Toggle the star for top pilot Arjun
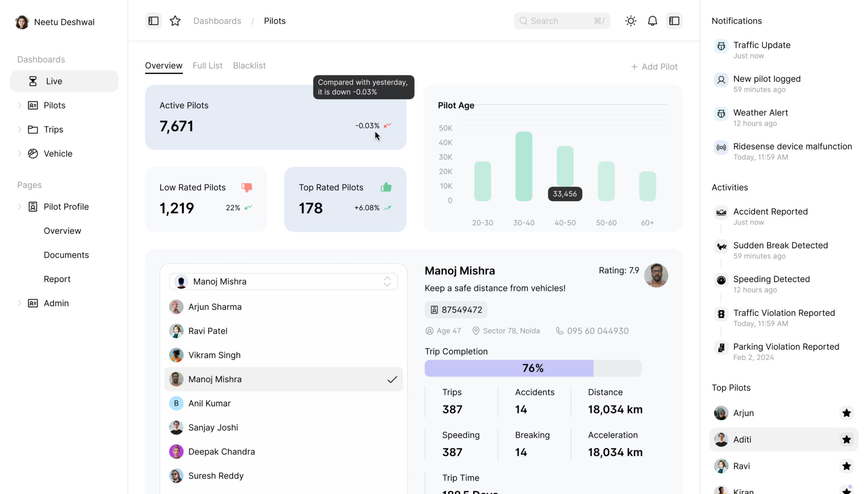 pos(846,413)
